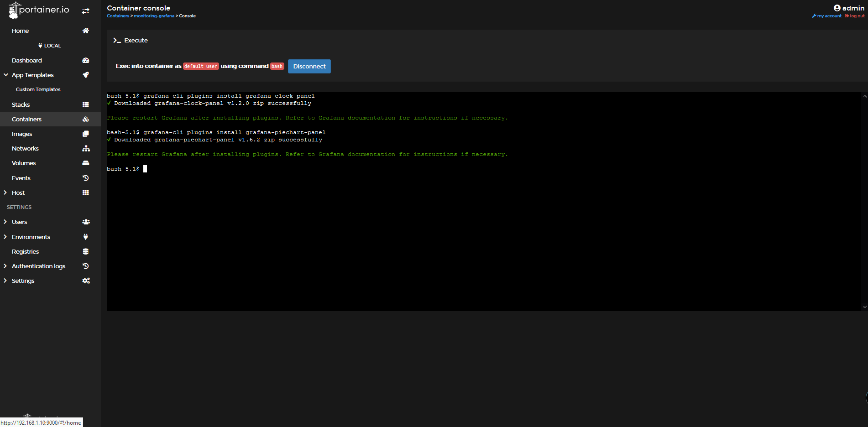Screen dimensions: 868x427
Task: Click the Registries database icon
Action: tap(85, 251)
